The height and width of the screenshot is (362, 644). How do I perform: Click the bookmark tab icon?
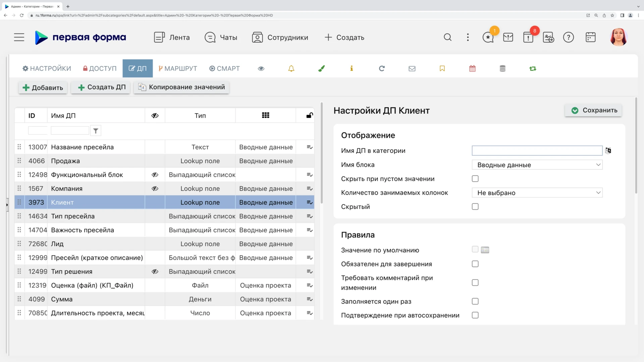click(442, 68)
